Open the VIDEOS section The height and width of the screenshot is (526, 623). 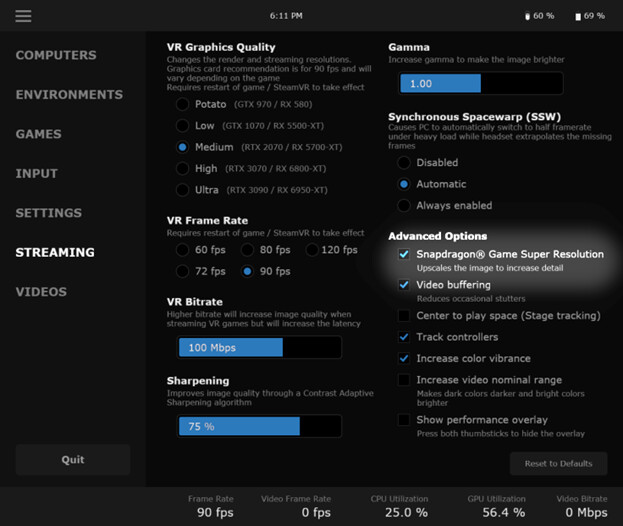41,292
